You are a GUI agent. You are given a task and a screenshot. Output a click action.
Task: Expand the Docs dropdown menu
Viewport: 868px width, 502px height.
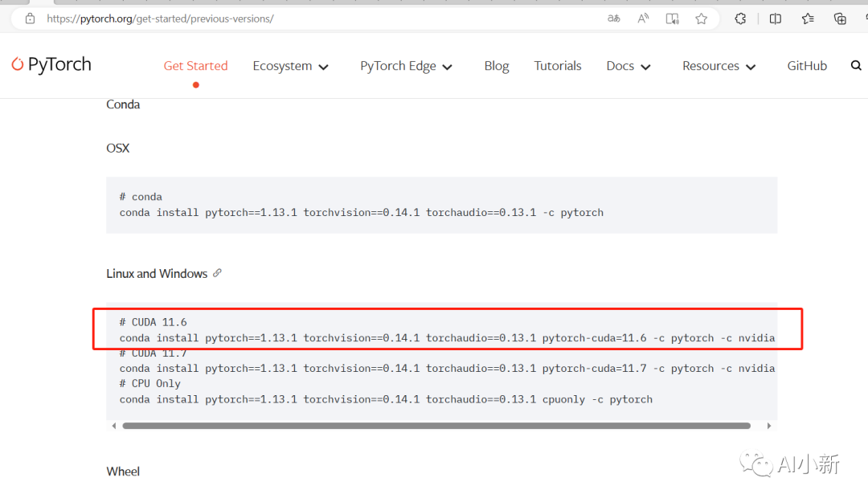[628, 66]
